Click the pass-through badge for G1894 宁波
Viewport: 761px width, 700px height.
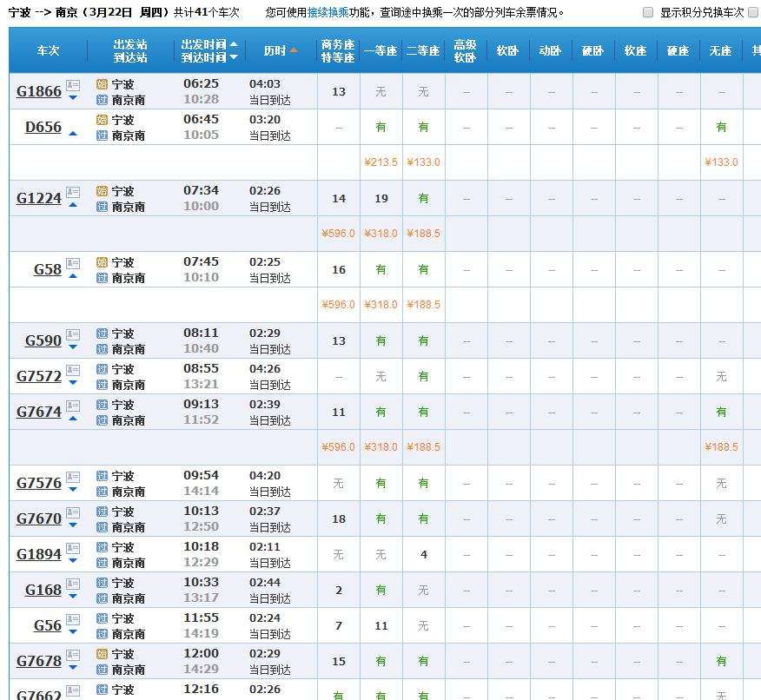pos(102,547)
